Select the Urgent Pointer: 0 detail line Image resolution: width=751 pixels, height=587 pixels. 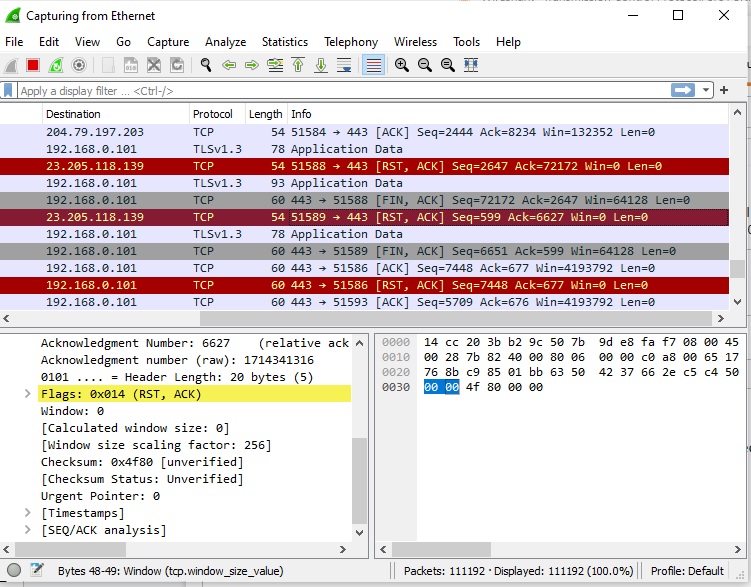100,496
